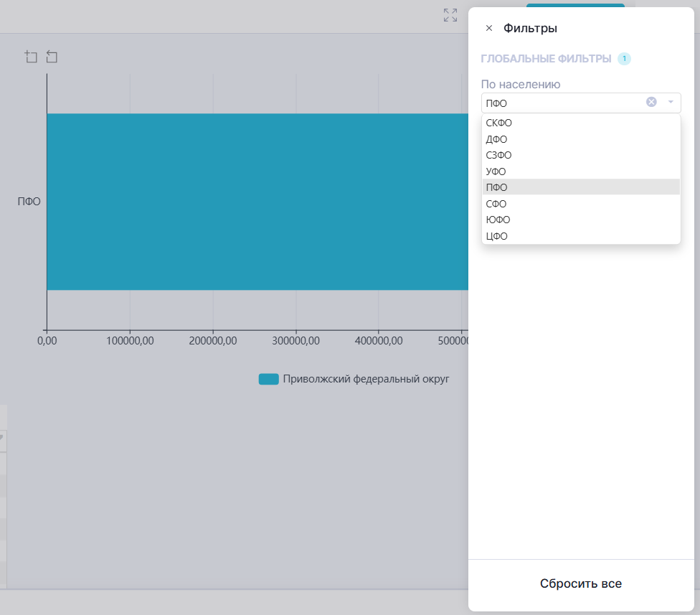
Task: Pick the ЦФО option
Action: point(496,236)
